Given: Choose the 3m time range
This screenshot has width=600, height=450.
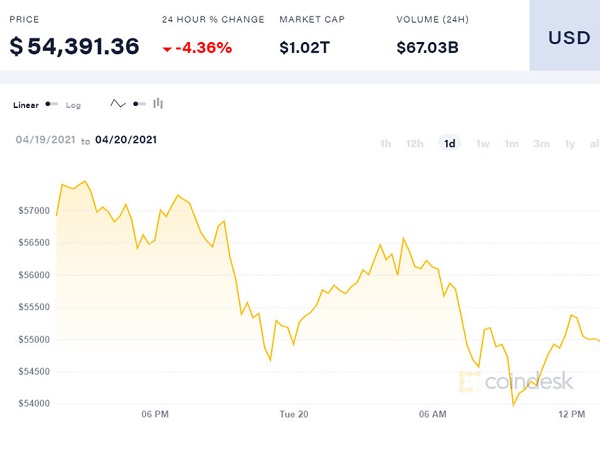Looking at the screenshot, I should click(x=541, y=144).
